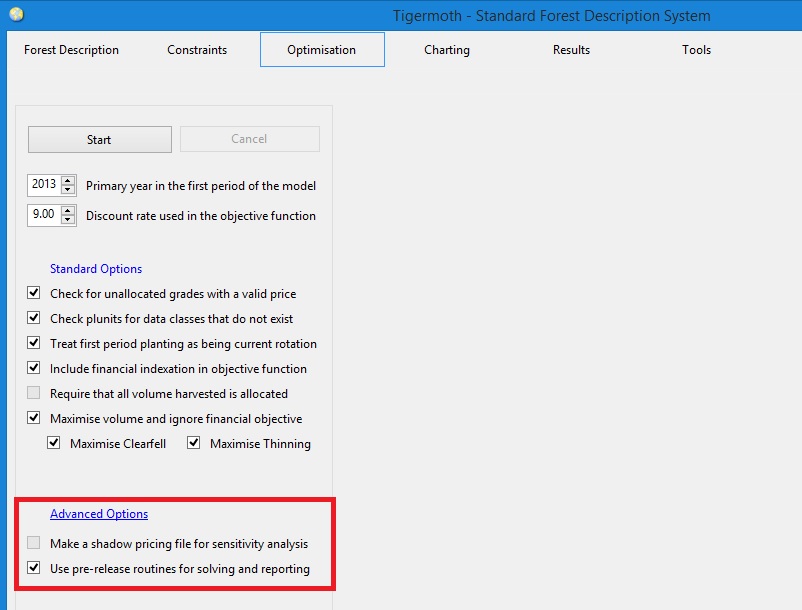
Task: Open the Forest Description tab
Action: (x=71, y=50)
